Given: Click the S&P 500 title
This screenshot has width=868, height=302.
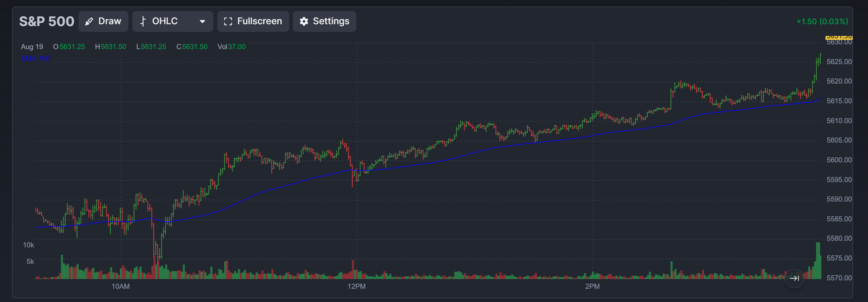Looking at the screenshot, I should tap(47, 21).
